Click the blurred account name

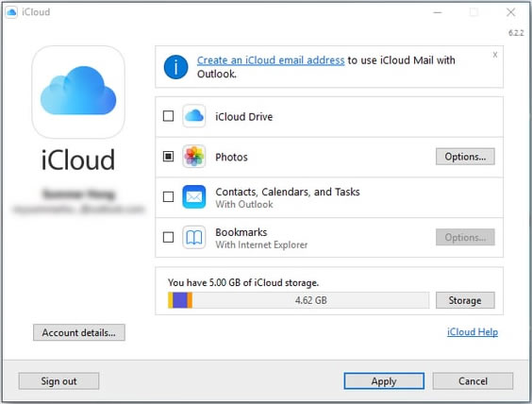78,194
